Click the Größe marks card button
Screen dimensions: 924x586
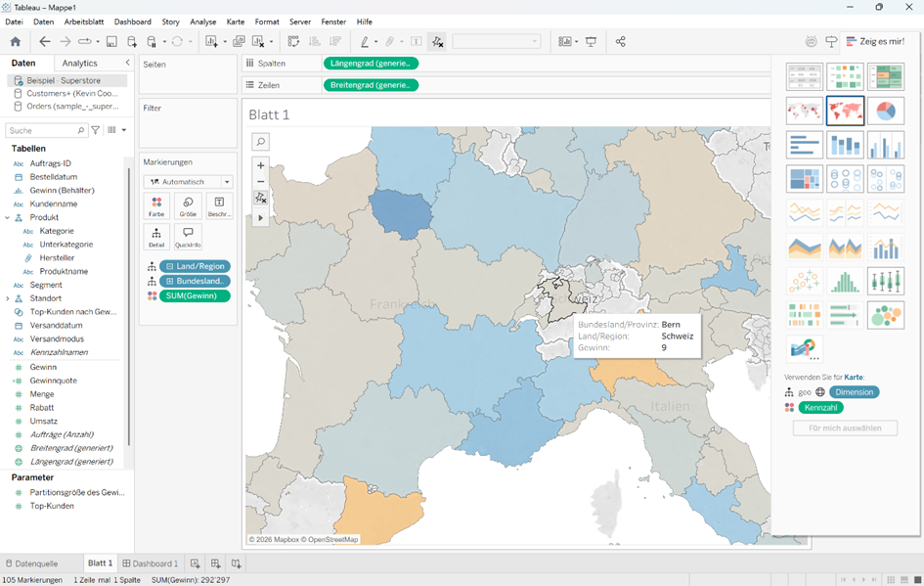click(x=188, y=205)
